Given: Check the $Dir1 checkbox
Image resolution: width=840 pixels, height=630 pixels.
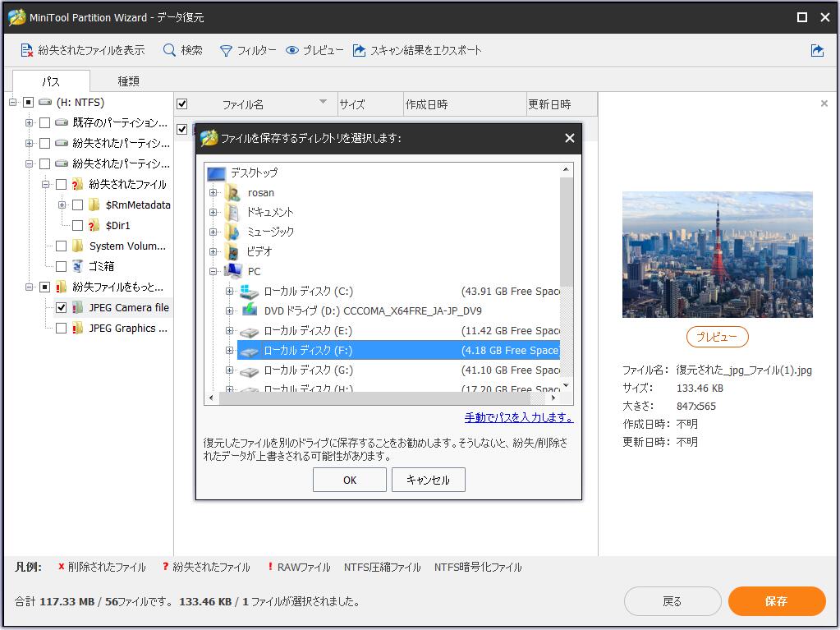Looking at the screenshot, I should [78, 225].
